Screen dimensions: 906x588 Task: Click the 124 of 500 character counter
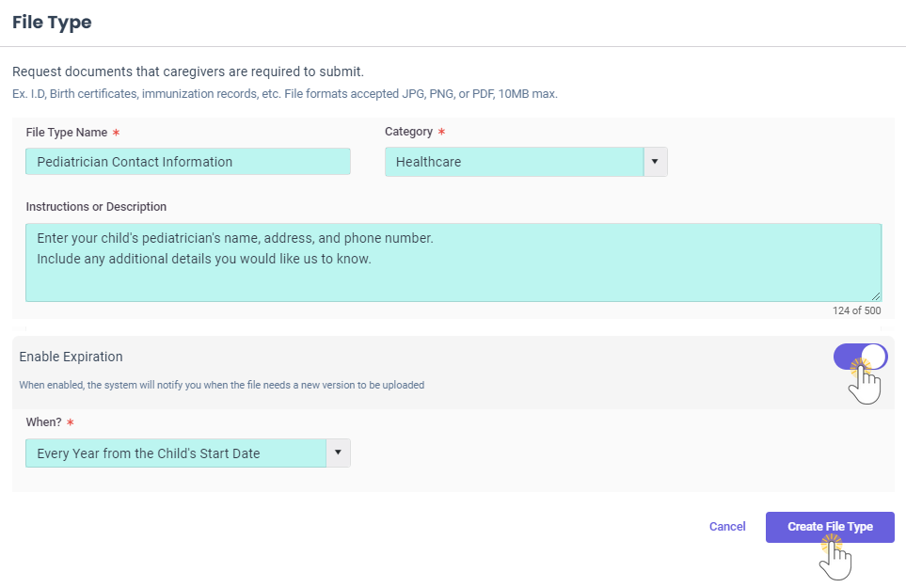click(857, 310)
